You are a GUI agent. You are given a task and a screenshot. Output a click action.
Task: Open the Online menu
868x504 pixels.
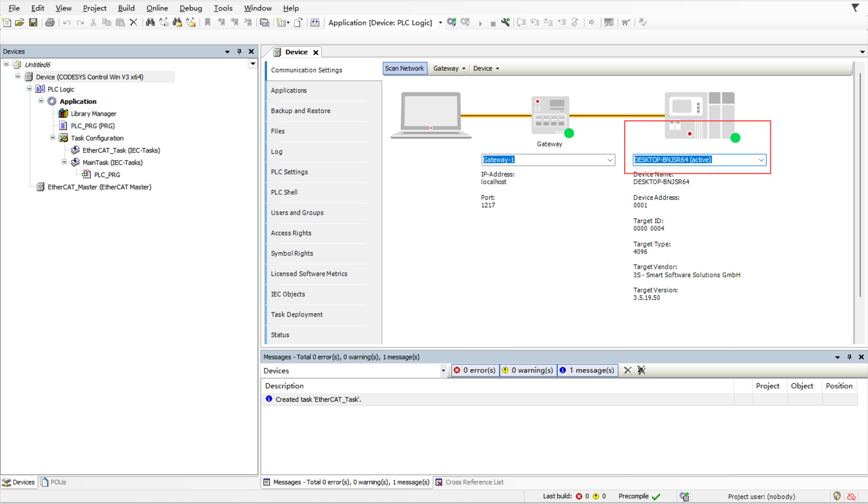(x=157, y=8)
